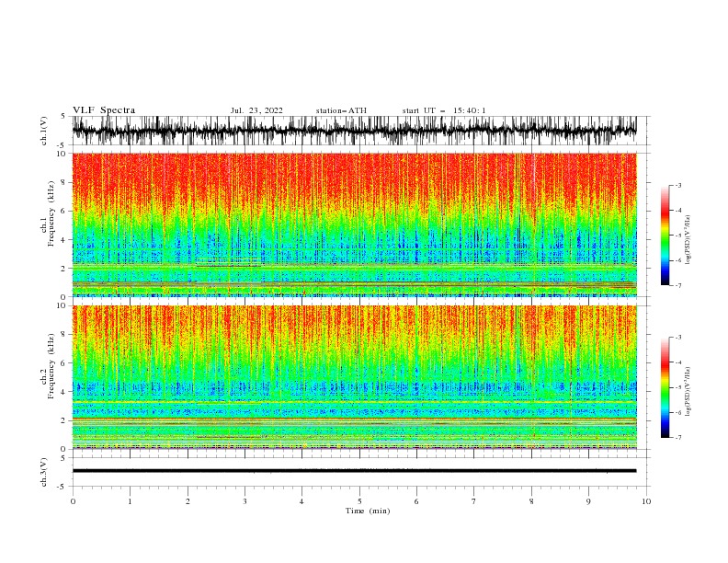Click the "start UT = 15:40:1" header text

[x=444, y=110]
